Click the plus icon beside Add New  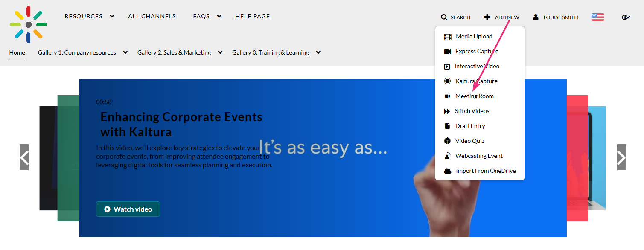[x=487, y=17]
